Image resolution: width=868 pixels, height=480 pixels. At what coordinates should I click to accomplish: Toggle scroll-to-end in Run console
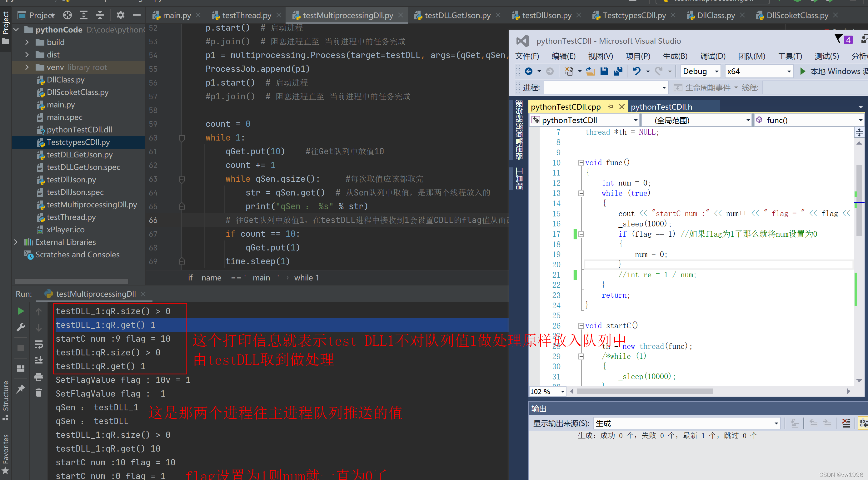[x=39, y=360]
